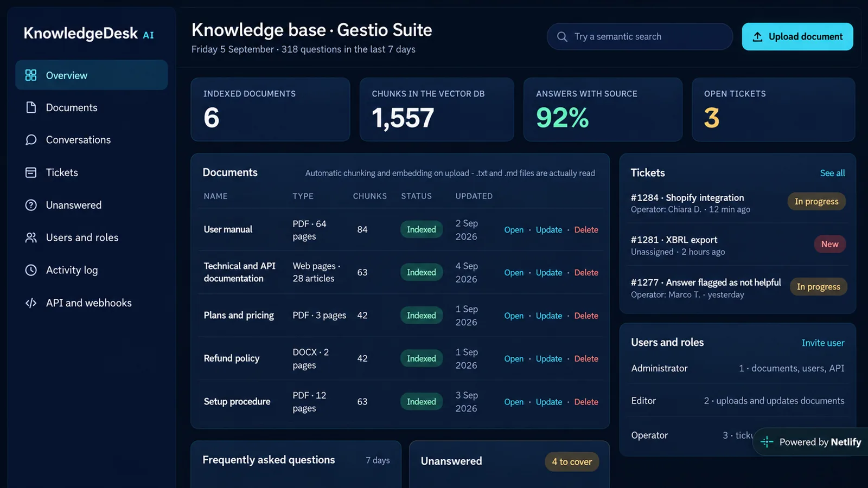Open the User manual document

[x=514, y=230]
